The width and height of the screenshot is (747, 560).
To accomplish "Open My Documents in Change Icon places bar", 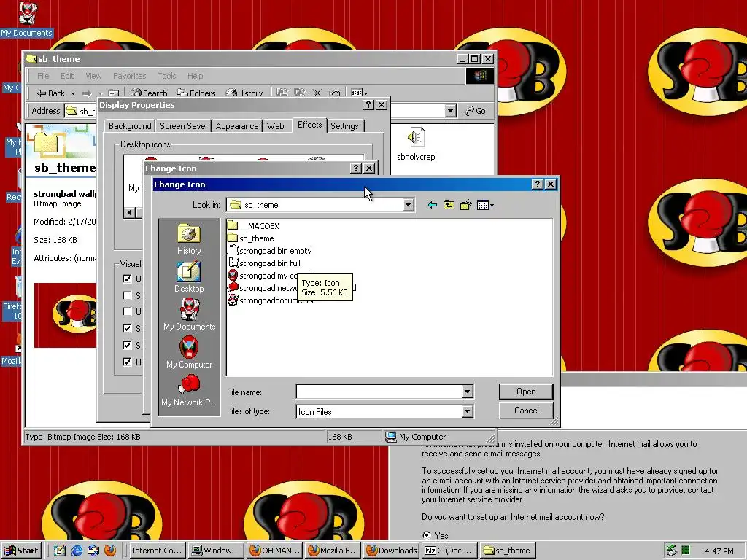I will point(189,315).
